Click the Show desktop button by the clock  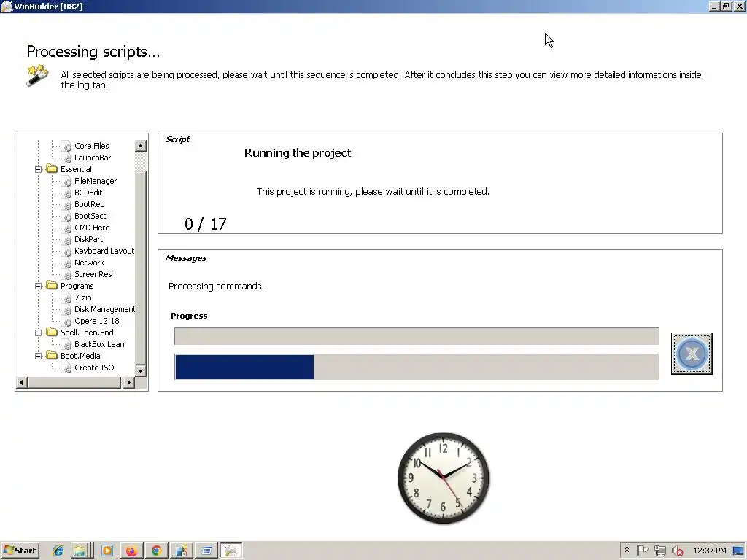point(739,551)
